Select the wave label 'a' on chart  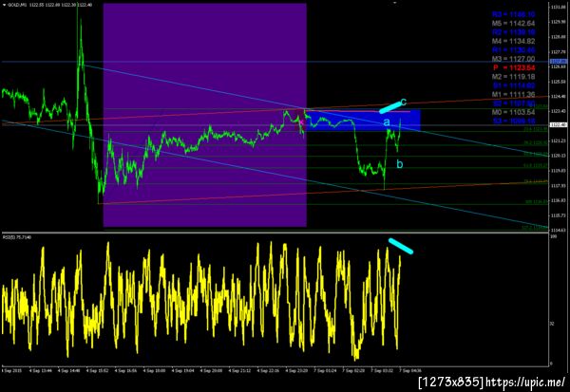click(387, 122)
